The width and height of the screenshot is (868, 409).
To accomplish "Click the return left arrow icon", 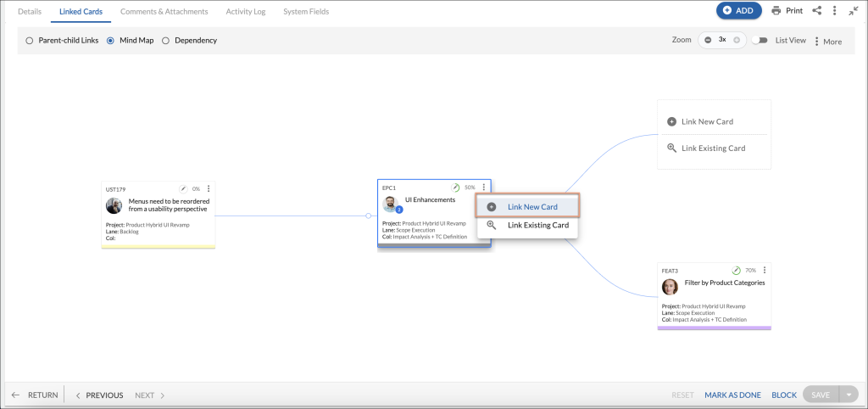I will pos(15,395).
